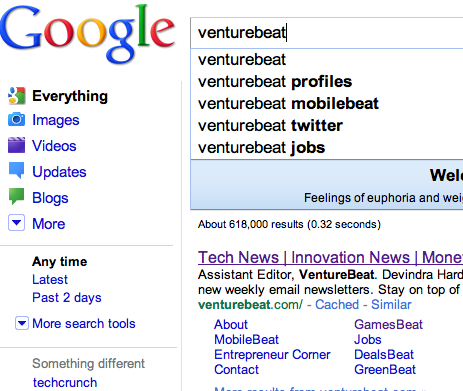Select the Everything search icon

click(16, 96)
